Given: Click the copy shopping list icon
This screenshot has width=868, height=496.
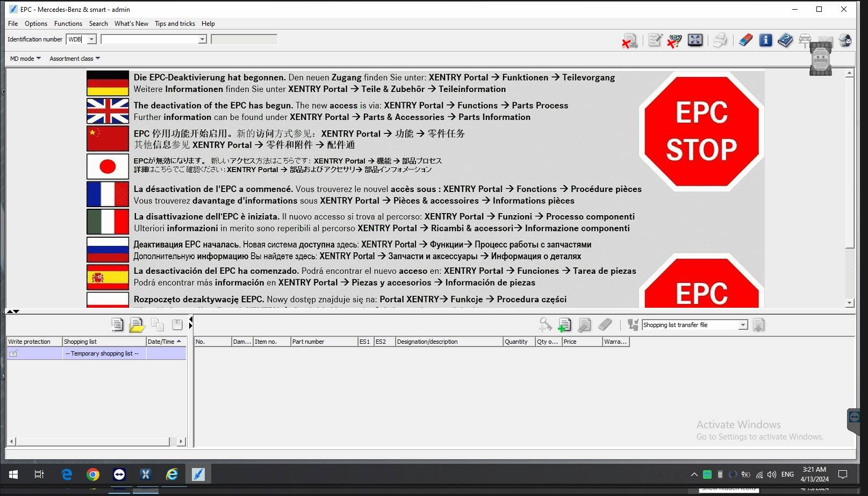Looking at the screenshot, I should tap(157, 324).
